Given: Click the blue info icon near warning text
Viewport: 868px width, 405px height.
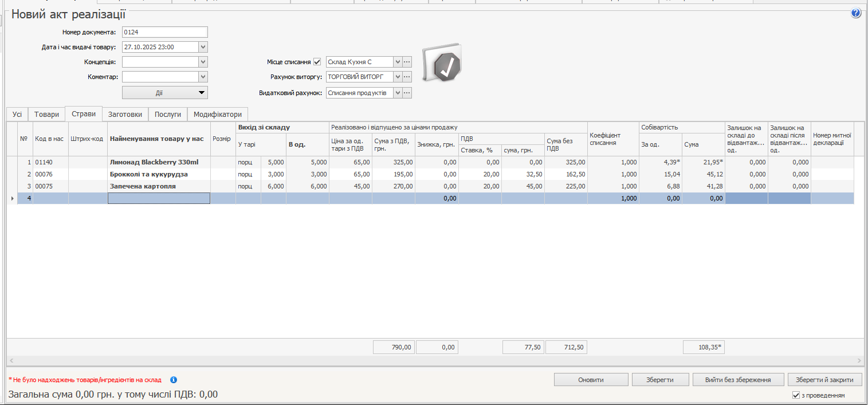Looking at the screenshot, I should click(x=174, y=380).
